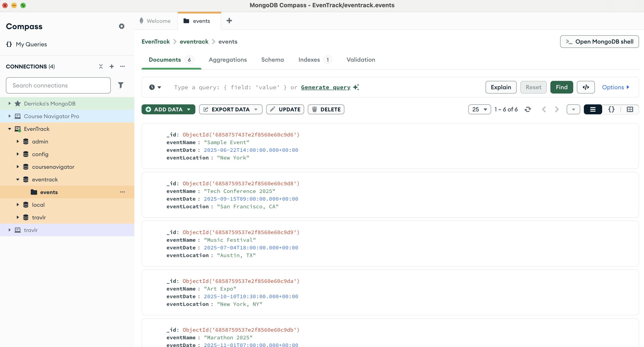Click the "Tech Conference 2025" eventName value
644x347 pixels.
(239, 191)
